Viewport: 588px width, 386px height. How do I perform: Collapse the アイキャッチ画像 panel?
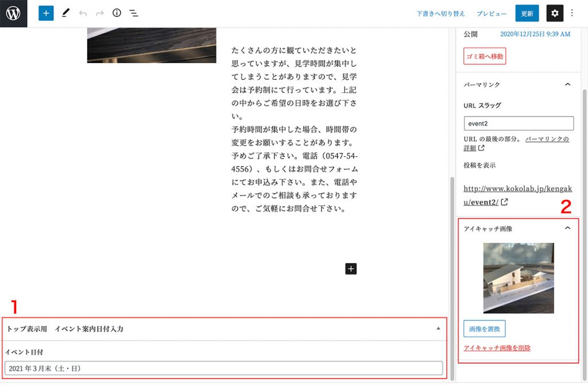(568, 228)
